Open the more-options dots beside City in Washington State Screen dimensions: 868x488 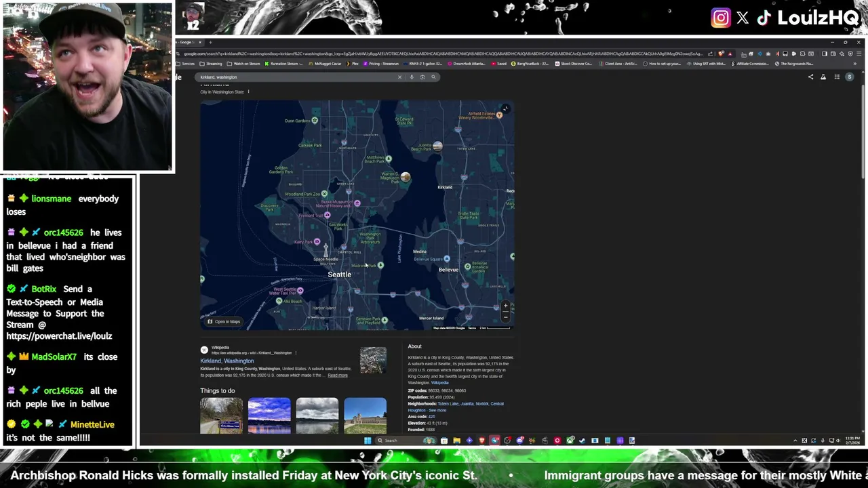point(248,91)
